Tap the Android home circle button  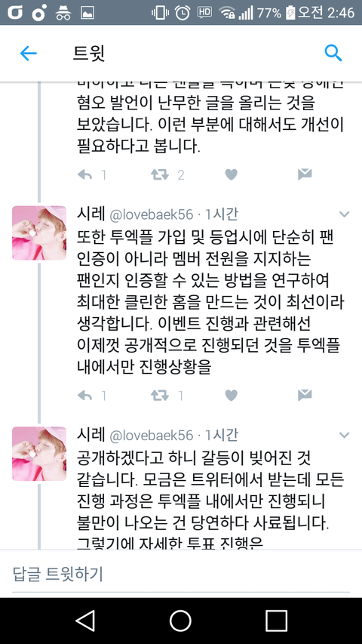pyautogui.click(x=180, y=621)
